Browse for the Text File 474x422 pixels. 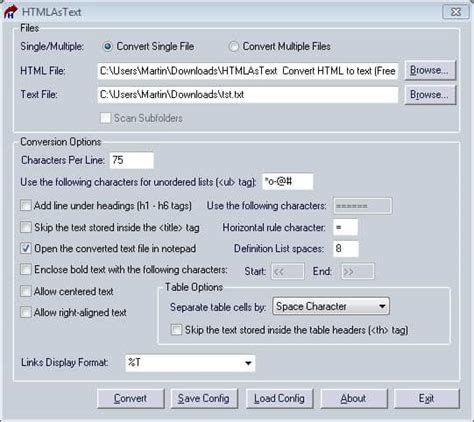tap(430, 95)
